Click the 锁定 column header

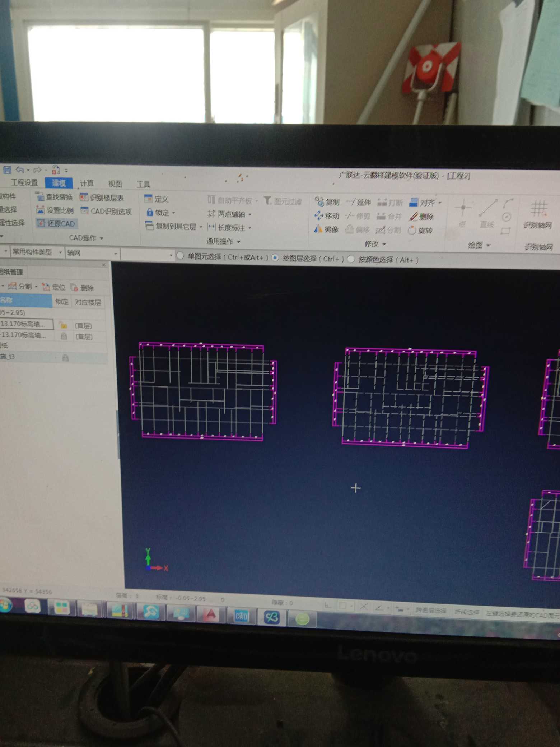62,301
